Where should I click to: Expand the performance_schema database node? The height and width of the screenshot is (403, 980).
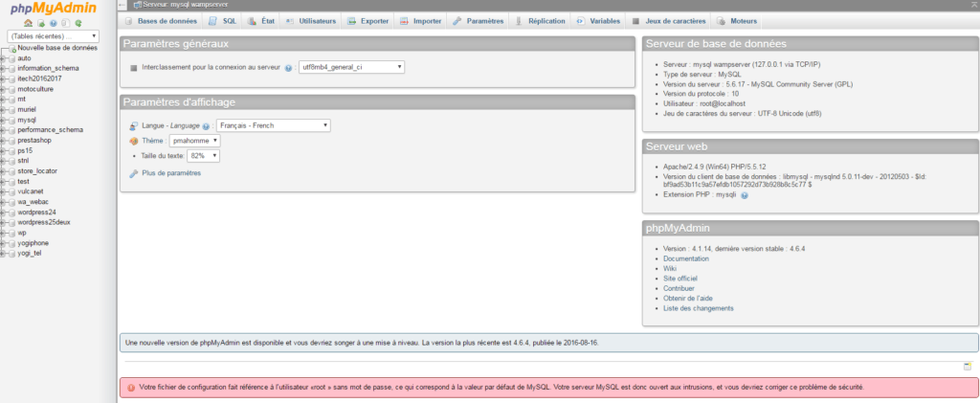3,130
